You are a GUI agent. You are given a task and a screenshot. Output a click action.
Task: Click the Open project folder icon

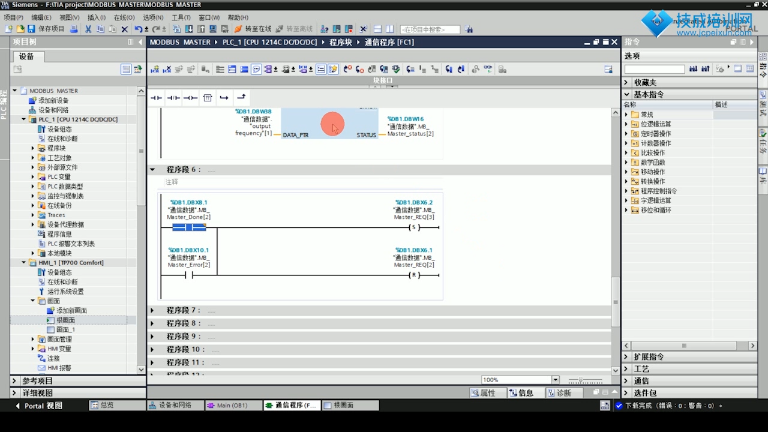(20, 29)
